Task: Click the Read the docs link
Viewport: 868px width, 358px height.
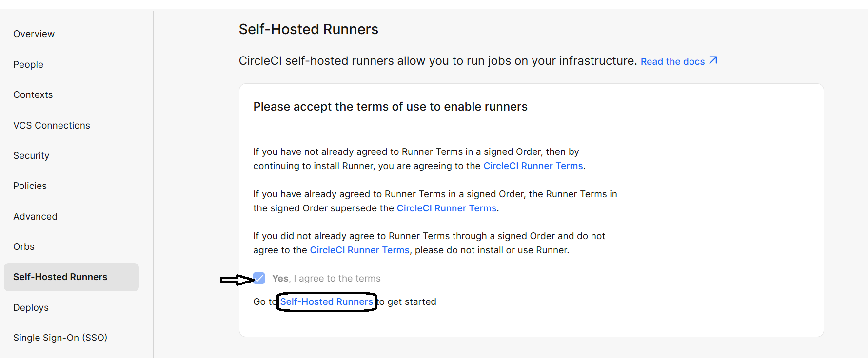Action: click(672, 61)
